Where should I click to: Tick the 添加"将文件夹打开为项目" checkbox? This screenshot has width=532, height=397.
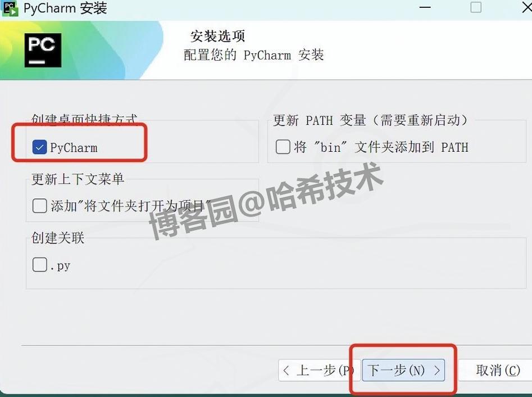(40, 206)
